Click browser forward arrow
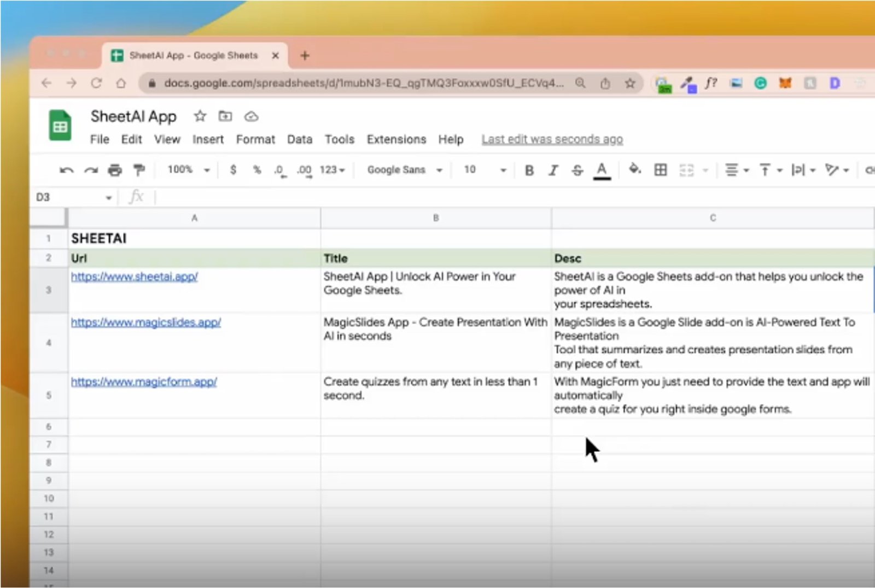The height and width of the screenshot is (588, 875). [x=72, y=83]
